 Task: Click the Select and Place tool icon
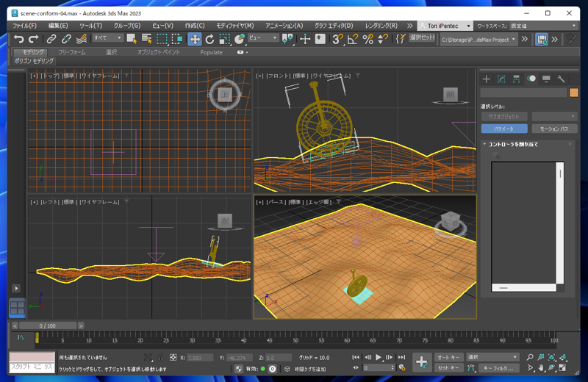[240, 39]
